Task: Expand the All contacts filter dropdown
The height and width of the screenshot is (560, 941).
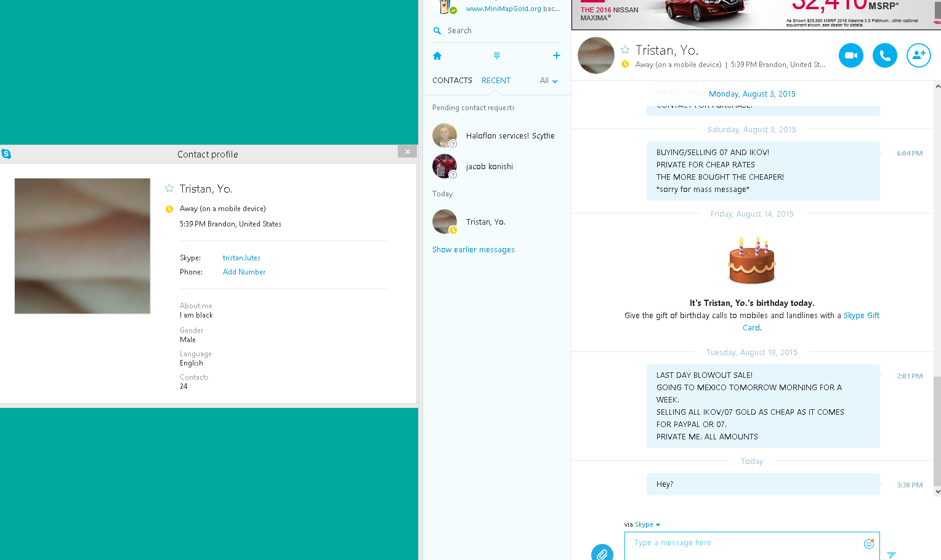Action: click(549, 81)
